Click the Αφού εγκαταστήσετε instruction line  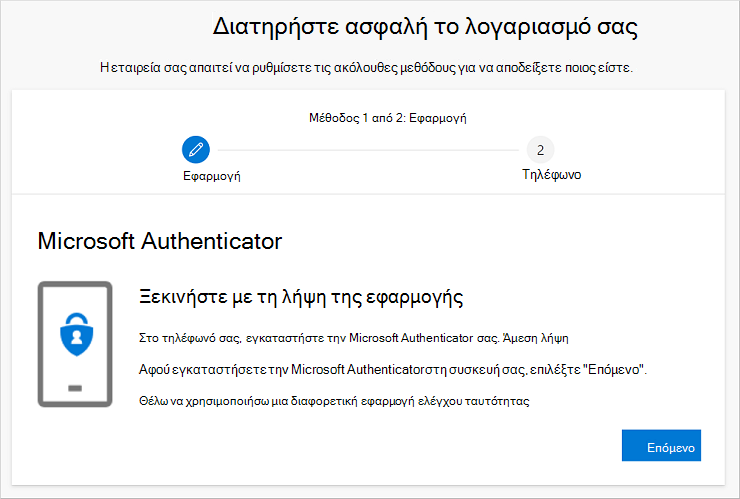pos(393,370)
